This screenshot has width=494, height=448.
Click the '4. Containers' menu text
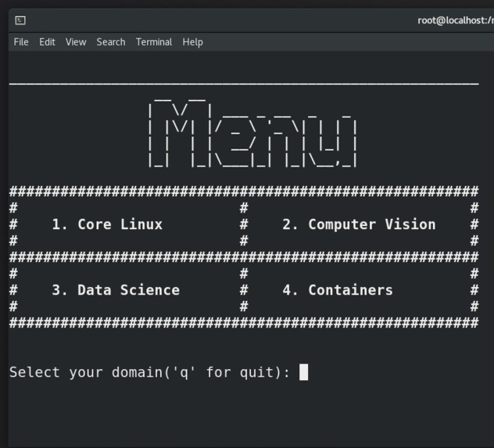[338, 290]
